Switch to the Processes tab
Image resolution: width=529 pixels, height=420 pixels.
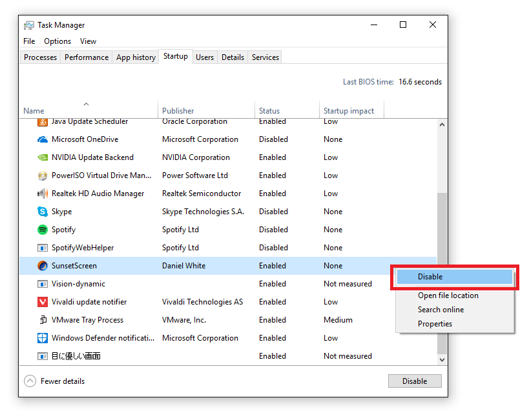pos(40,57)
